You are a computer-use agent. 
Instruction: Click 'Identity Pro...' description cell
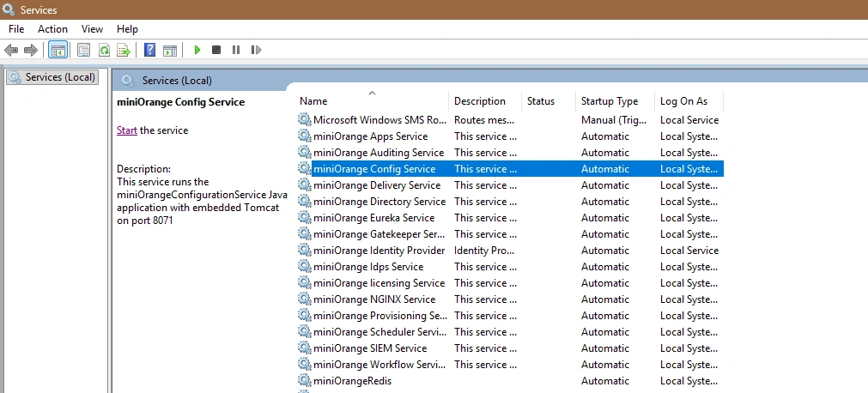click(484, 251)
